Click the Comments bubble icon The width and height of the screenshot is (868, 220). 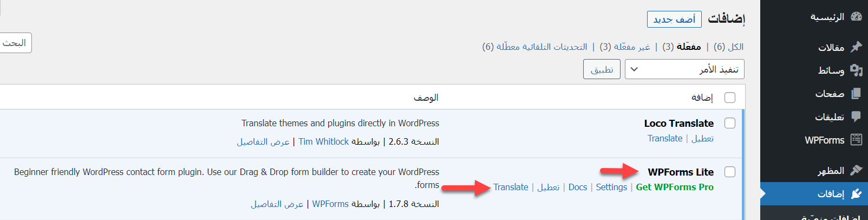click(856, 117)
